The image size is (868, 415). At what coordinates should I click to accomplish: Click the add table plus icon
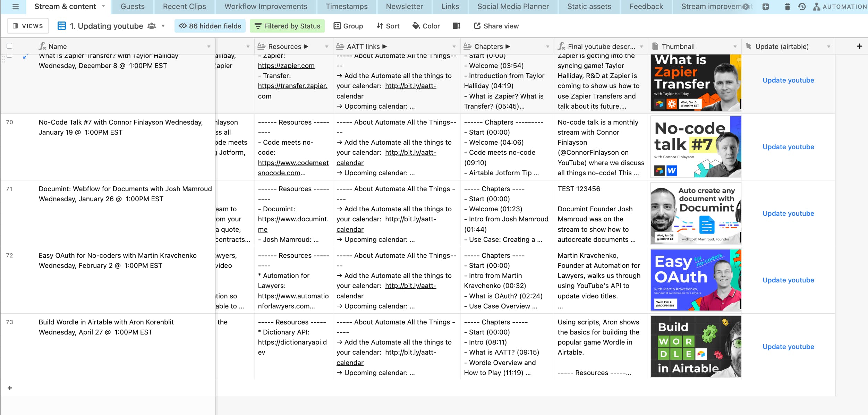point(766,7)
